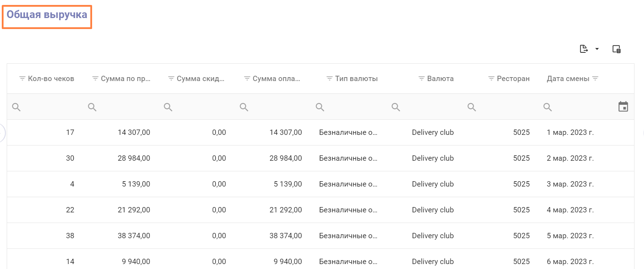Open search operation menu under Кол-во чеков
The height and width of the screenshot is (269, 644).
[x=16, y=107]
